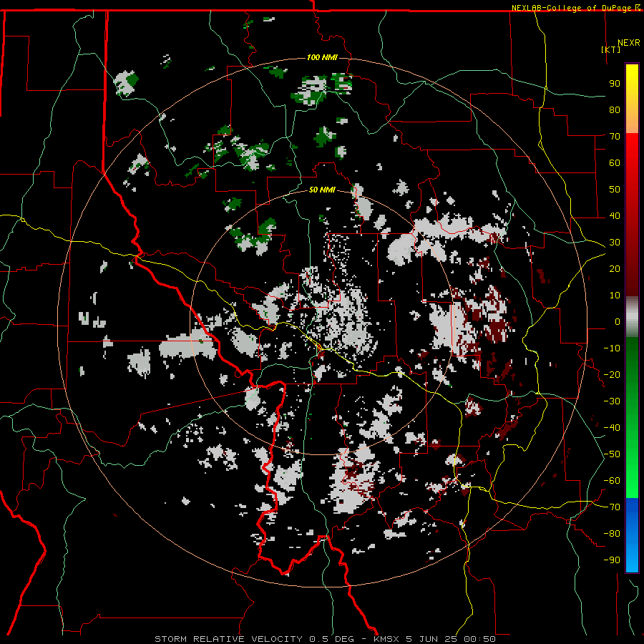The width and height of the screenshot is (644, 644).
Task: Click the KMSX radar site identifier
Action: pyautogui.click(x=386, y=639)
